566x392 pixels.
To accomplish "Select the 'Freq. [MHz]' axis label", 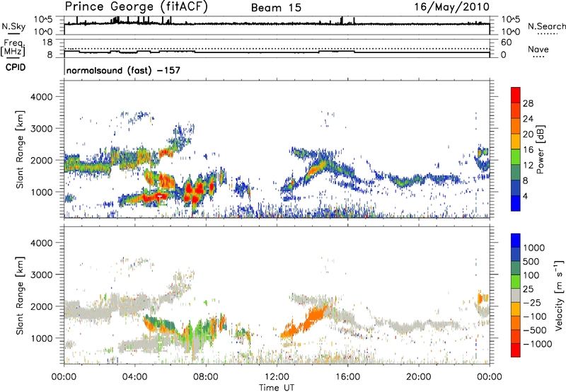I will tap(13, 48).
